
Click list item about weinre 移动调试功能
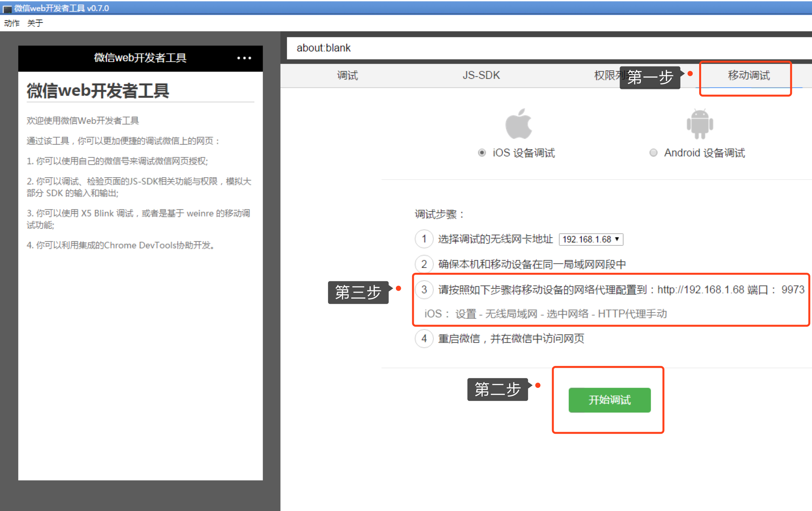tap(139, 219)
